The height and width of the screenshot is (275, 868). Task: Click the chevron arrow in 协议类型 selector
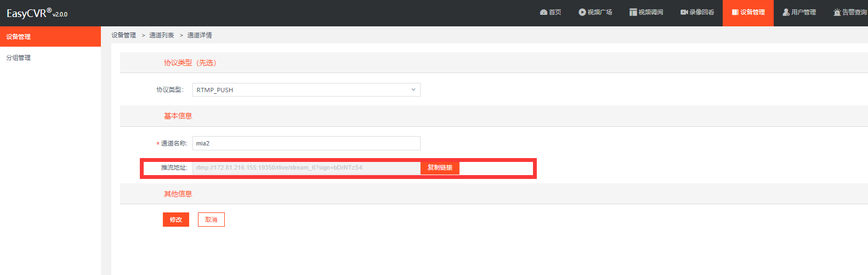pos(413,90)
